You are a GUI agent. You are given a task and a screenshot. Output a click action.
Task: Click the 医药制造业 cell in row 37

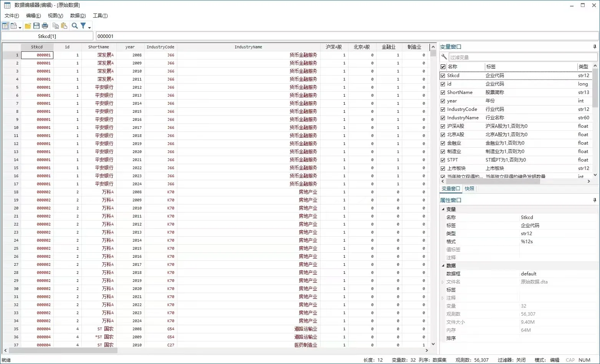249,345
